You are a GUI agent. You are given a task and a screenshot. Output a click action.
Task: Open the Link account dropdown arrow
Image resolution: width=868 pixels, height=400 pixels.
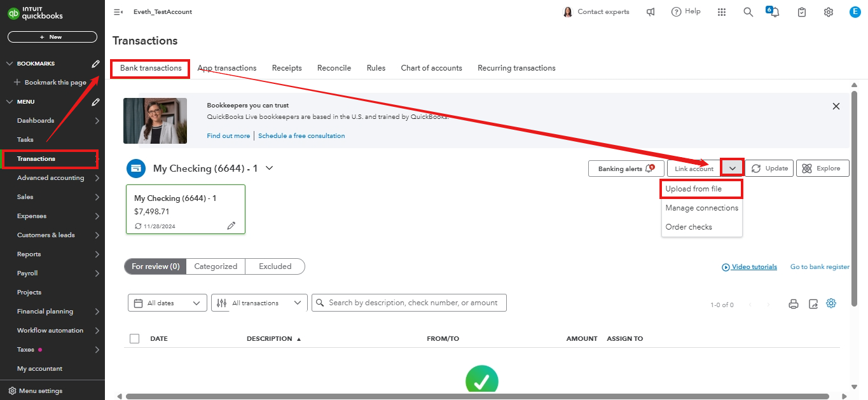(732, 169)
